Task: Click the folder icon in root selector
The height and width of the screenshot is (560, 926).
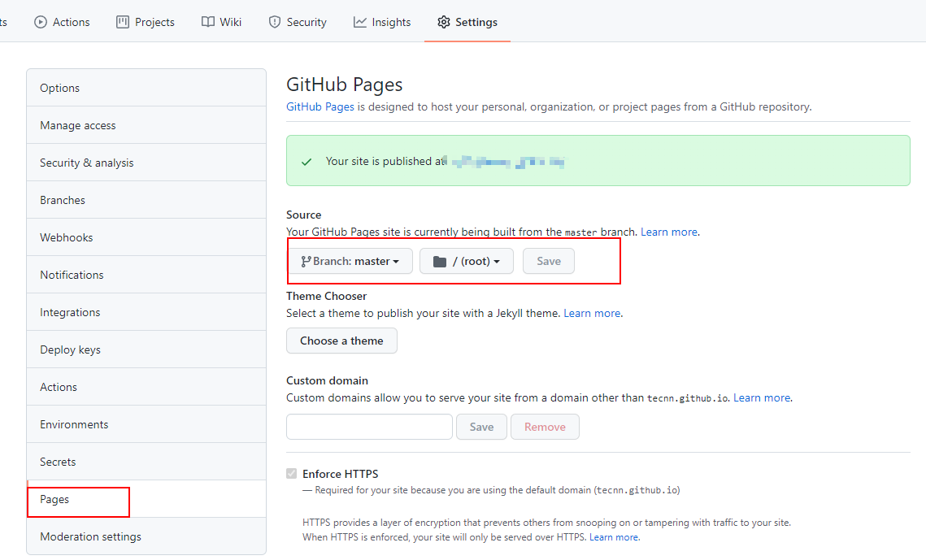Action: pos(439,262)
